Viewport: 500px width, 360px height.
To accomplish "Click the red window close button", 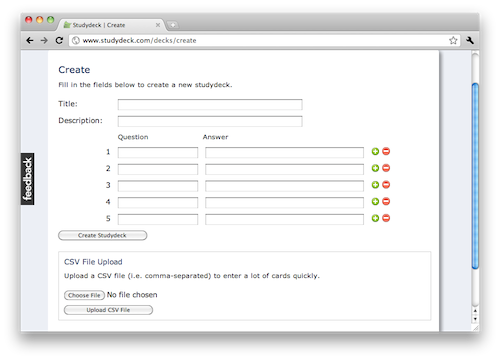I will (29, 20).
